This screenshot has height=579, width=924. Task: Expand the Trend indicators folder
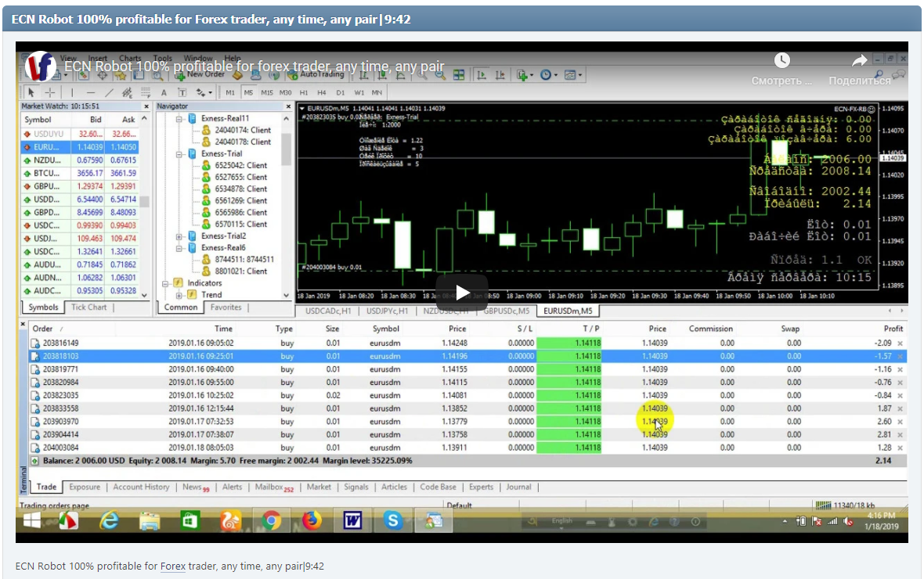(x=179, y=295)
